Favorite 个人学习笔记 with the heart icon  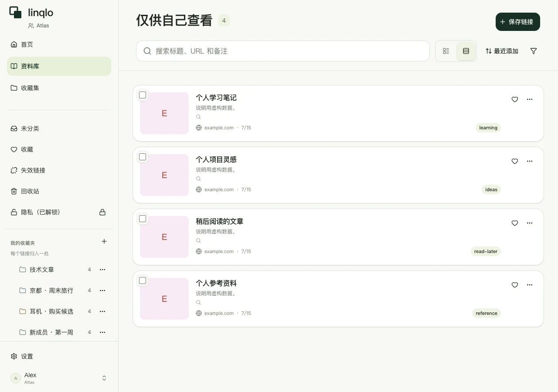point(515,99)
